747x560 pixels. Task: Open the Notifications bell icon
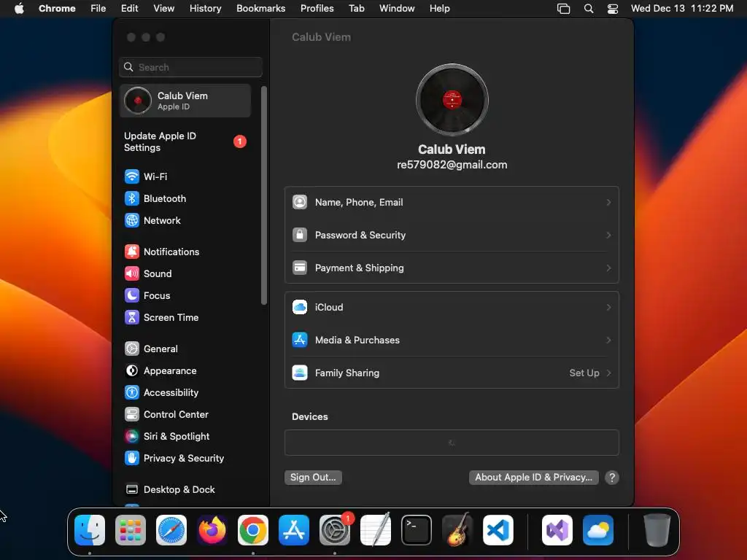click(x=132, y=252)
